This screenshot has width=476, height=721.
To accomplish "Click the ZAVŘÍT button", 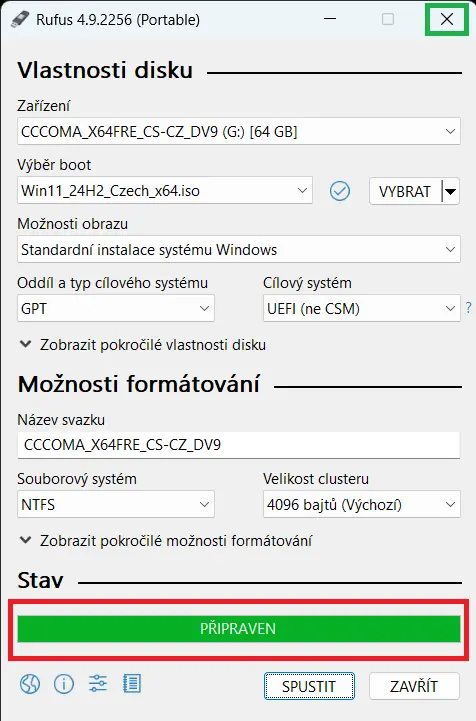I will point(414,686).
